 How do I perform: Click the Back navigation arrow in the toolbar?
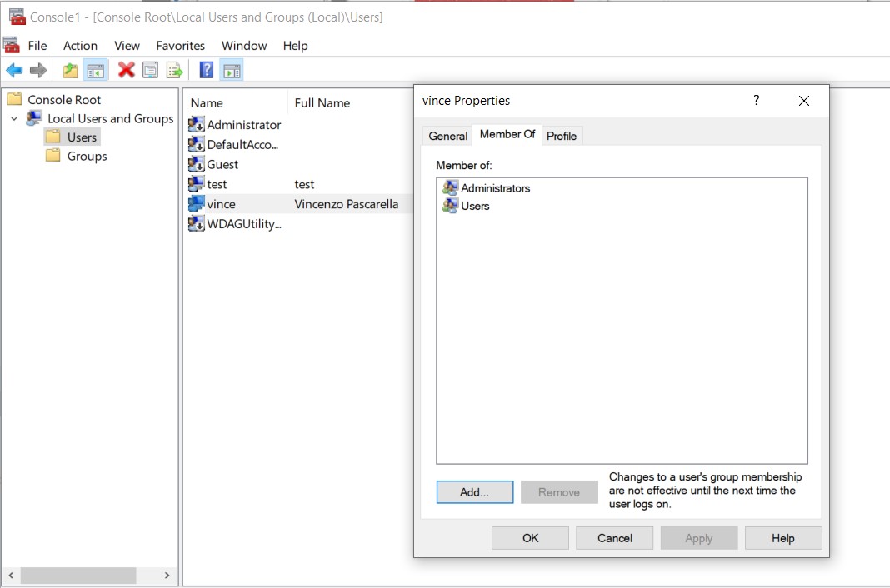tap(14, 70)
